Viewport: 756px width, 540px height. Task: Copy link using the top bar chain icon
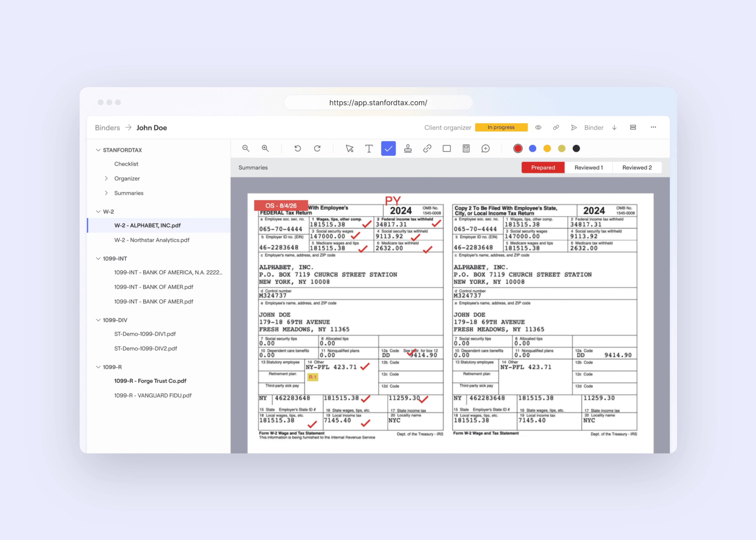pyautogui.click(x=556, y=127)
